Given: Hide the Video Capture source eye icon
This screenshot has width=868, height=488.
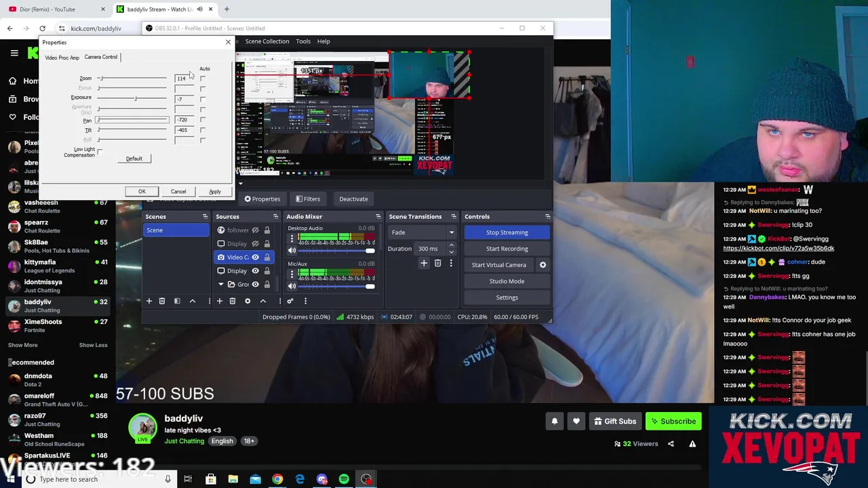Looking at the screenshot, I should tap(256, 258).
